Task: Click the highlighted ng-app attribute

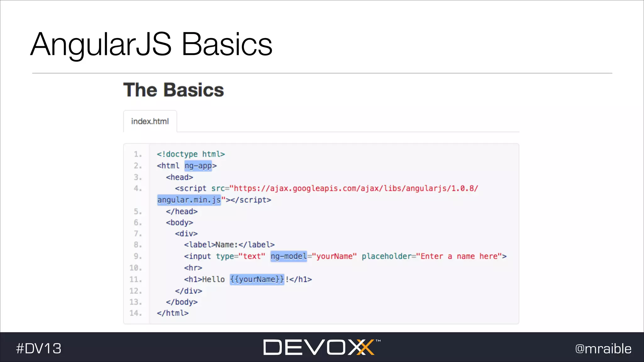Action: (x=198, y=166)
